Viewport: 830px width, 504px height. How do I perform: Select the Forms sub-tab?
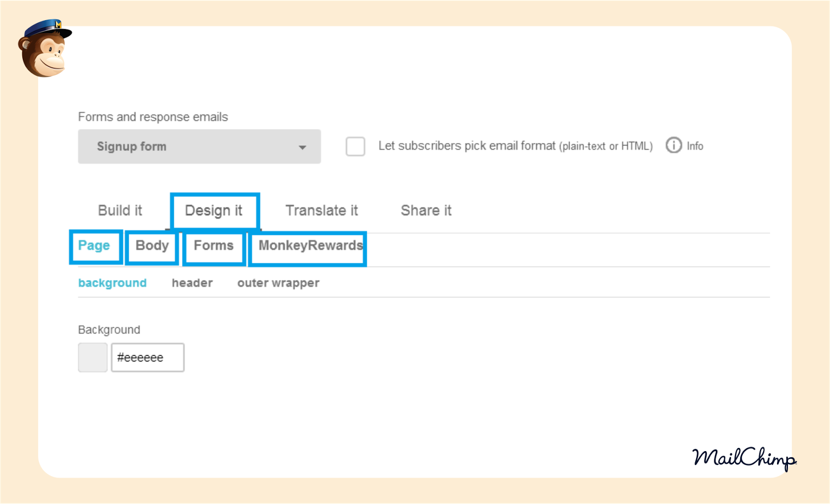tap(214, 245)
